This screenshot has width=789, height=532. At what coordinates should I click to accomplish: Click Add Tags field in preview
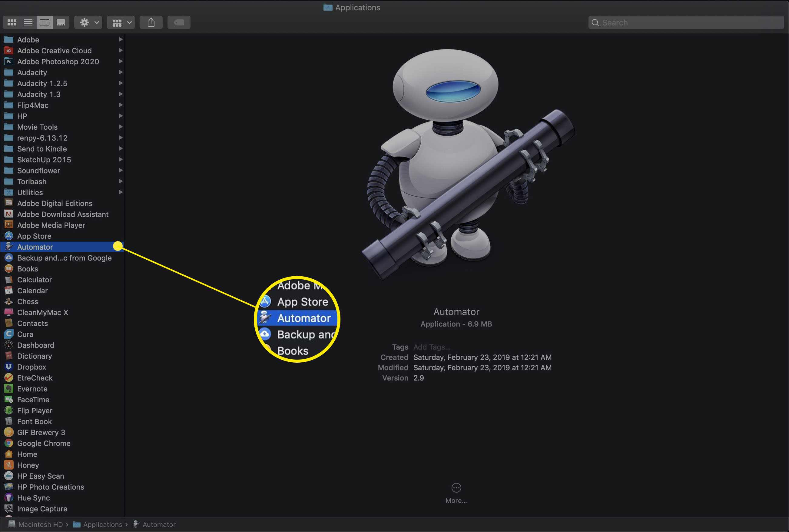click(432, 347)
